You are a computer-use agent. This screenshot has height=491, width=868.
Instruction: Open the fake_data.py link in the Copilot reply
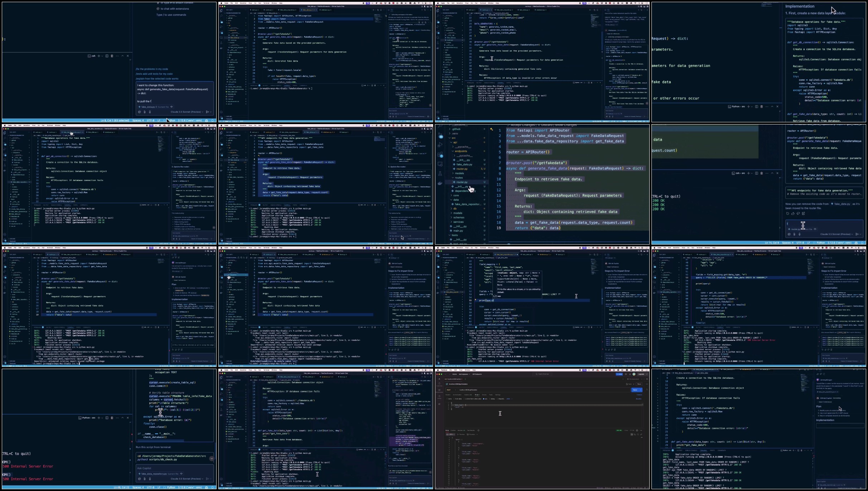[841, 204]
